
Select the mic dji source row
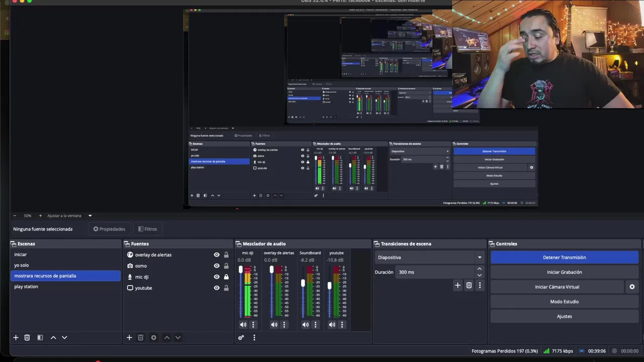[x=178, y=277]
